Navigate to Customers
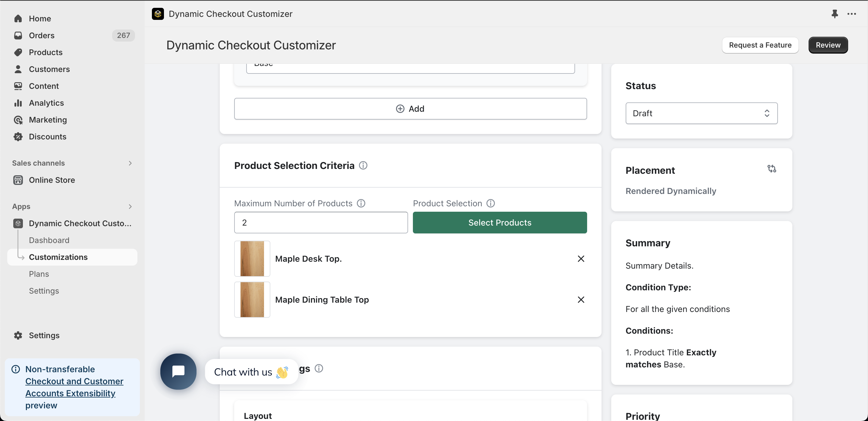Viewport: 868px width, 421px height. tap(49, 69)
